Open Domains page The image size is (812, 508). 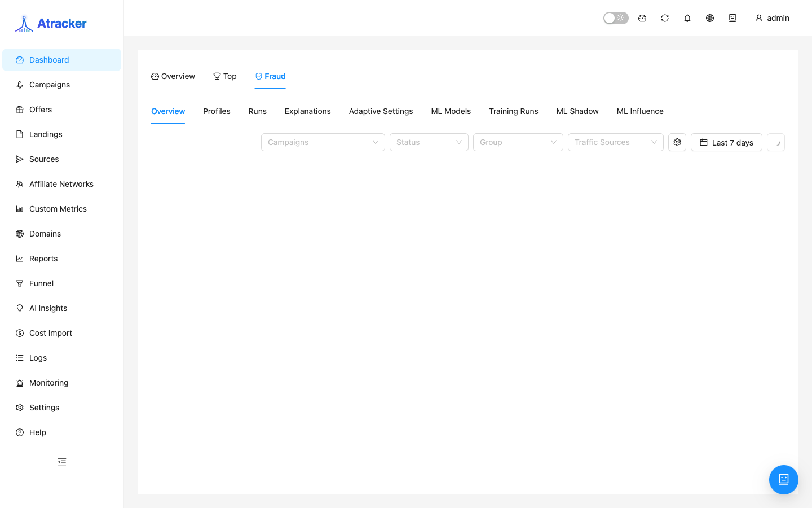click(61, 234)
